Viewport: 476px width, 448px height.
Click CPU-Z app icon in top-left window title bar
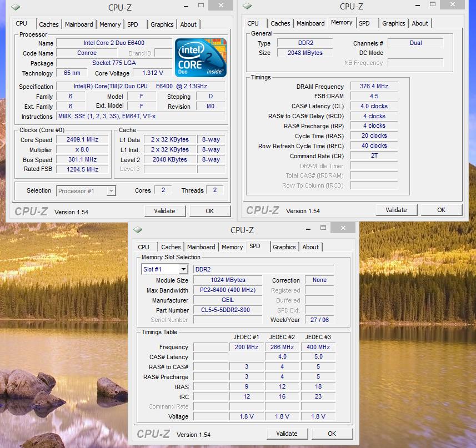[x=16, y=7]
